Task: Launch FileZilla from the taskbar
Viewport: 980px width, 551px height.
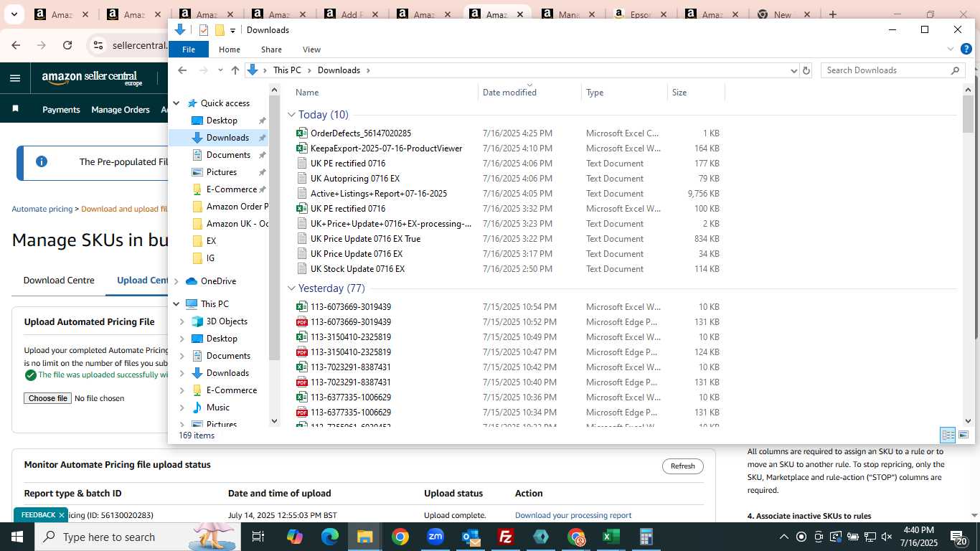Action: click(506, 537)
